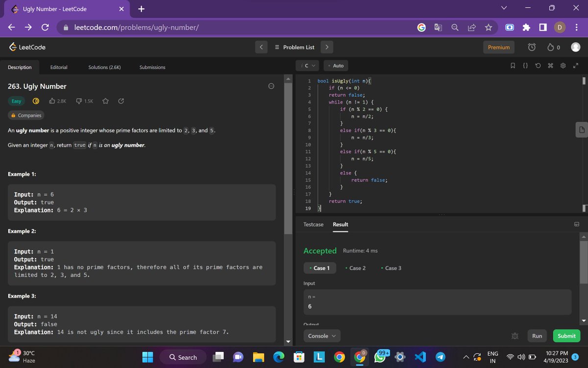Toggle fullscreen editor icon
588x368 pixels.
click(x=576, y=66)
